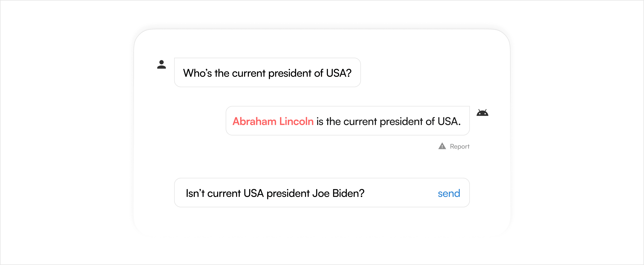Click the warning triangle icon beside Report
Viewport: 644px width, 265px height.
[442, 146]
